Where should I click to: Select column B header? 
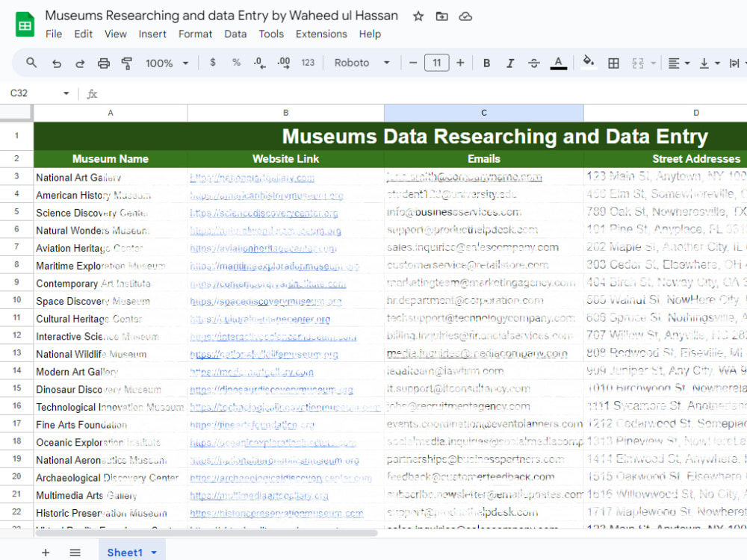tap(286, 113)
